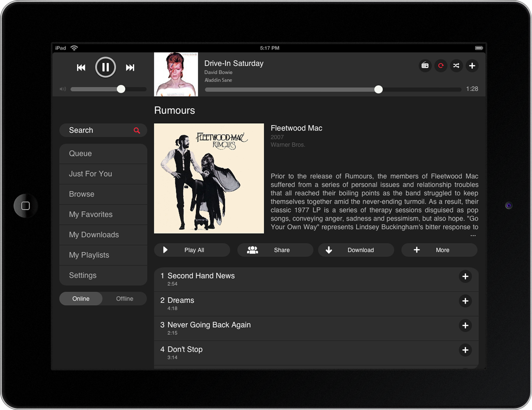Skip to the next track
Screen dimensions: 532x410
click(x=130, y=67)
